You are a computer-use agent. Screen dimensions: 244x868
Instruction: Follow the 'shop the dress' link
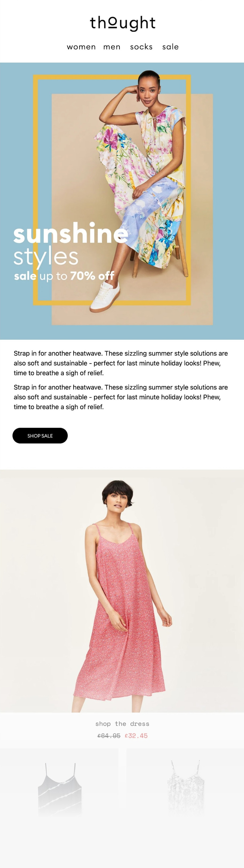click(122, 723)
